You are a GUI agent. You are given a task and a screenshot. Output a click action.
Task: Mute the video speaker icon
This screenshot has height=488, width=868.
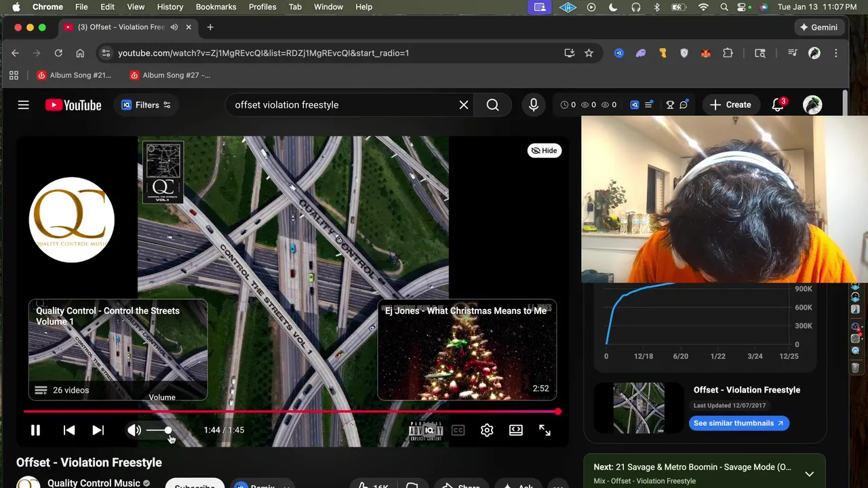tap(134, 430)
